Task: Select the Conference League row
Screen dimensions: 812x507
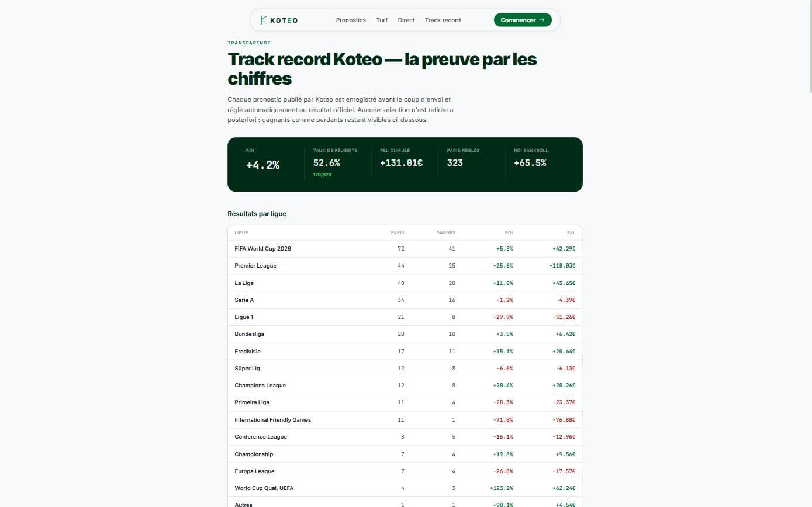Action: coord(405,437)
